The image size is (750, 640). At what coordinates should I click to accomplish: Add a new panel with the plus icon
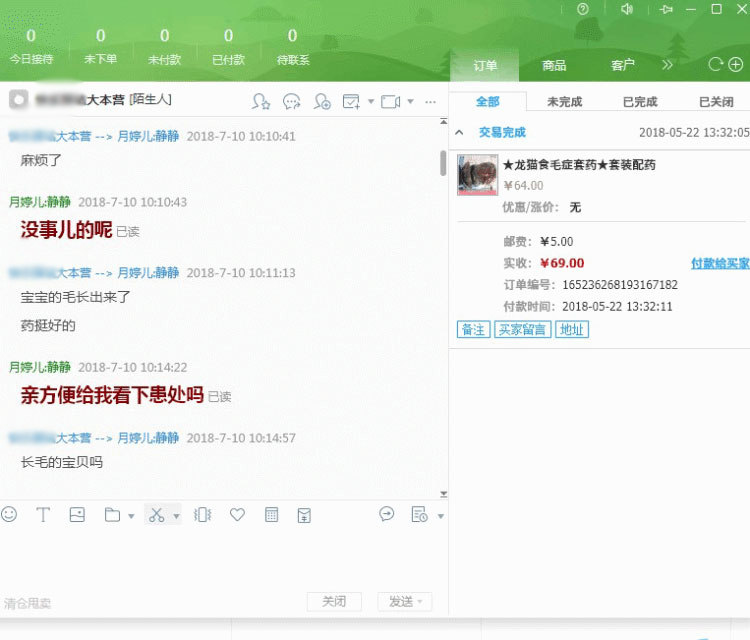click(x=736, y=64)
